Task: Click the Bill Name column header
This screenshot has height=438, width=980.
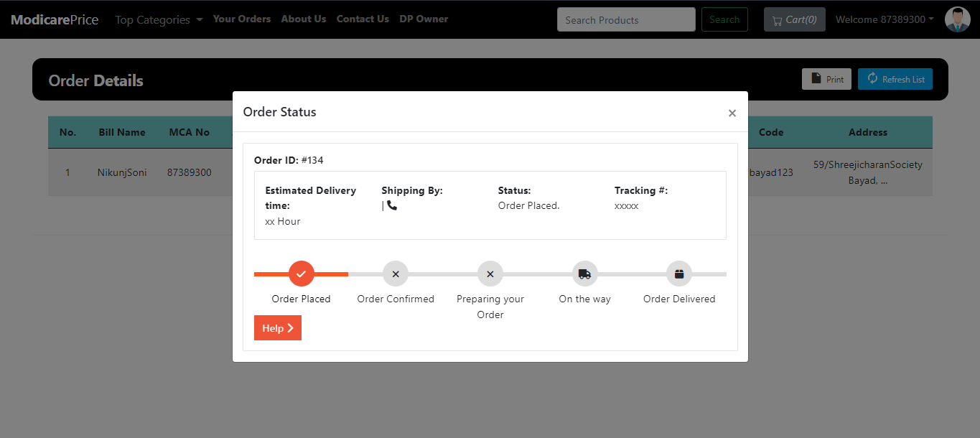Action: (122, 132)
